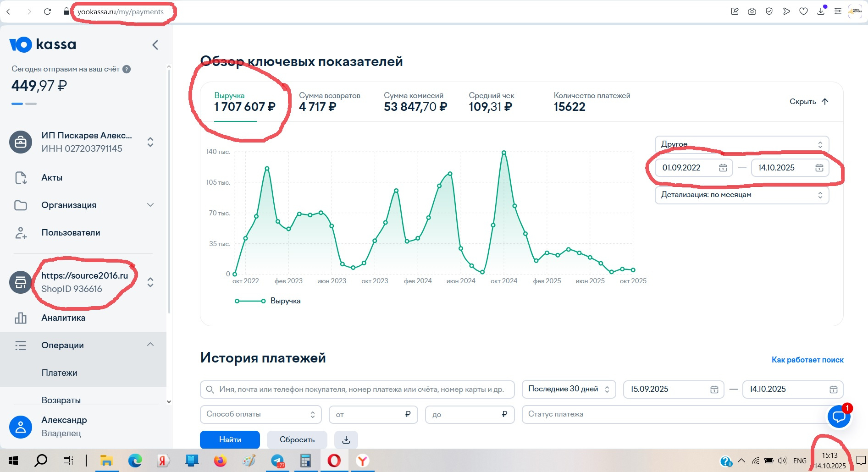
Task: Click the YooKassa logo
Action: [x=43, y=44]
